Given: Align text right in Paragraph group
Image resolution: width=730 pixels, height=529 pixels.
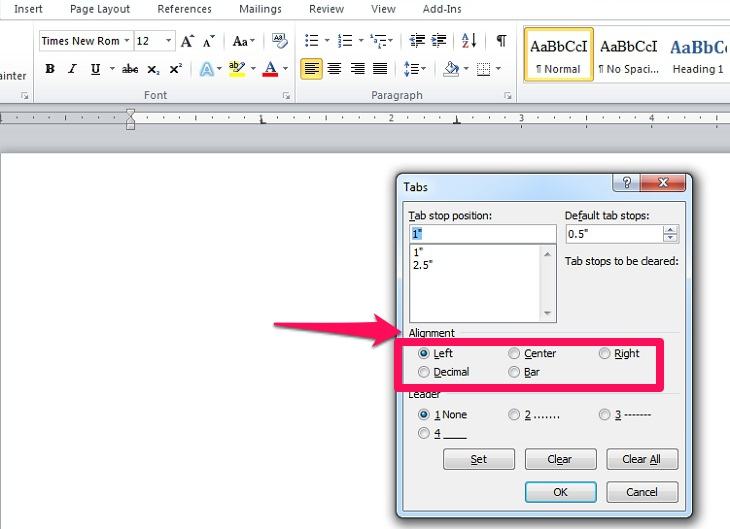Looking at the screenshot, I should 357,69.
